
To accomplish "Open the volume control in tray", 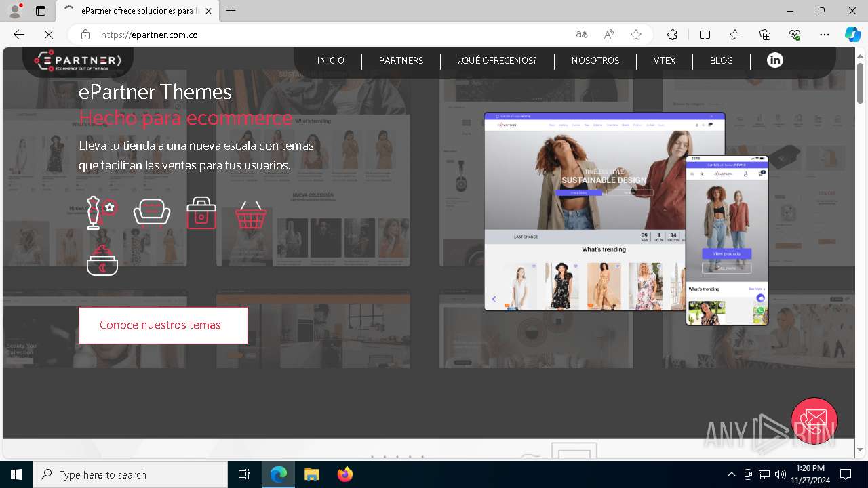I will [781, 474].
